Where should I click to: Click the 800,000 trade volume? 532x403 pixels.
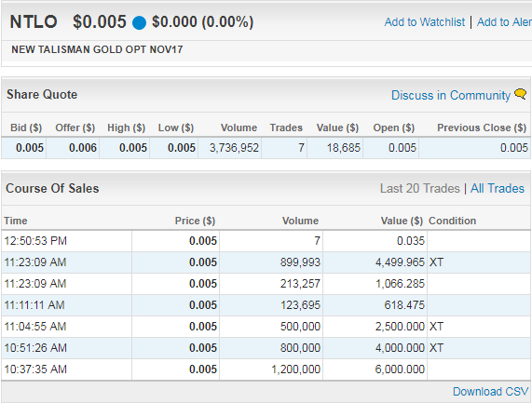[300, 348]
